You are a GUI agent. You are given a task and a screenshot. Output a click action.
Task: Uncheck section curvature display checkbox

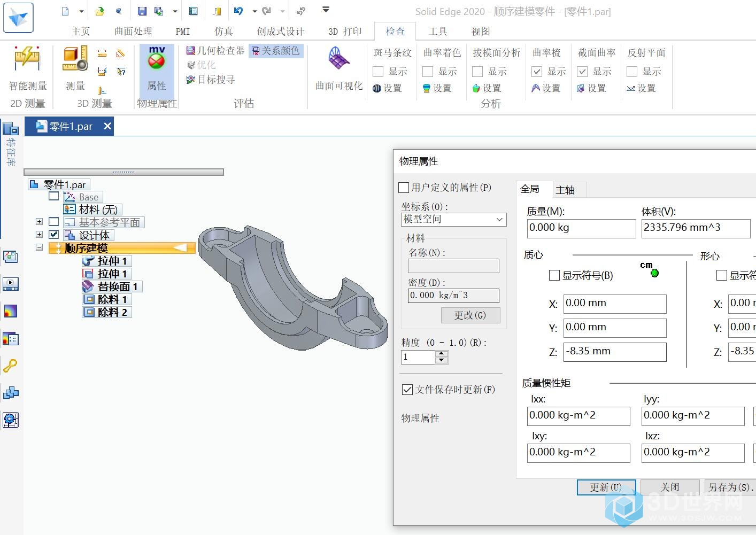pyautogui.click(x=582, y=72)
